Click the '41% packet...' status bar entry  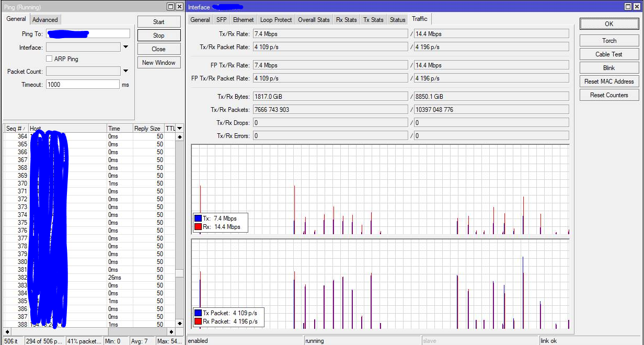pyautogui.click(x=84, y=341)
